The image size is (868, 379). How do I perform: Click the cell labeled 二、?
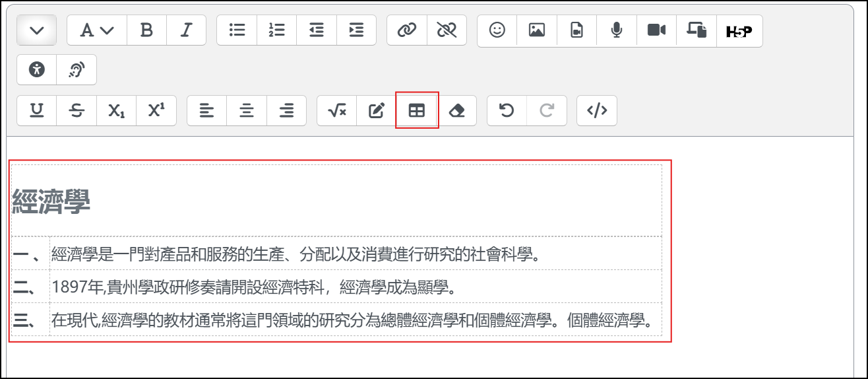click(x=30, y=287)
